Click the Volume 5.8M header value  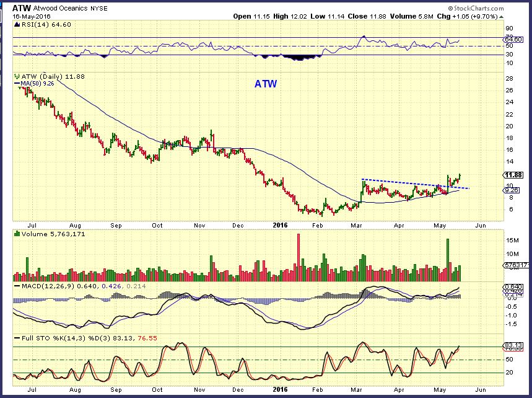click(x=411, y=16)
